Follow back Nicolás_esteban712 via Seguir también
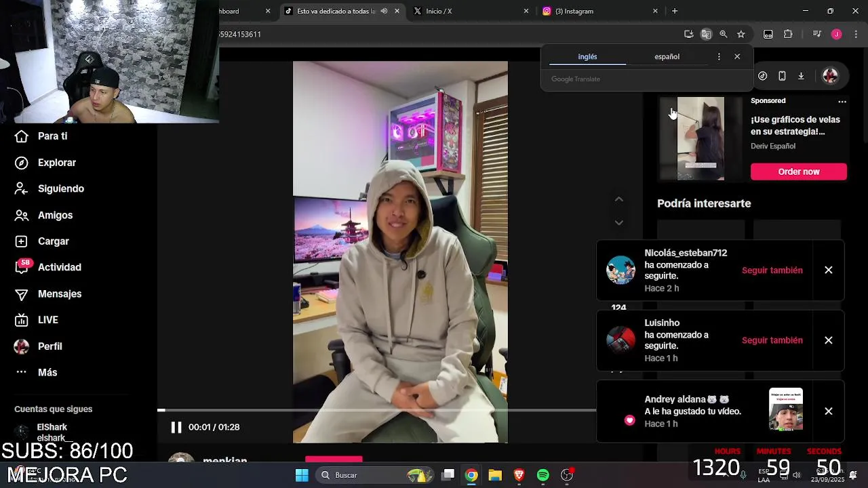The height and width of the screenshot is (488, 868). coord(772,270)
